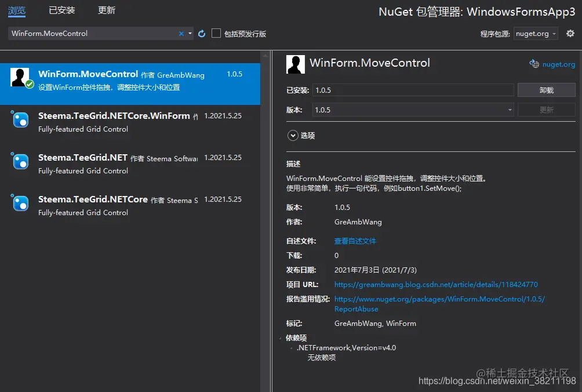Collapse the dependencies tree node
The width and height of the screenshot is (582, 392).
(280, 338)
